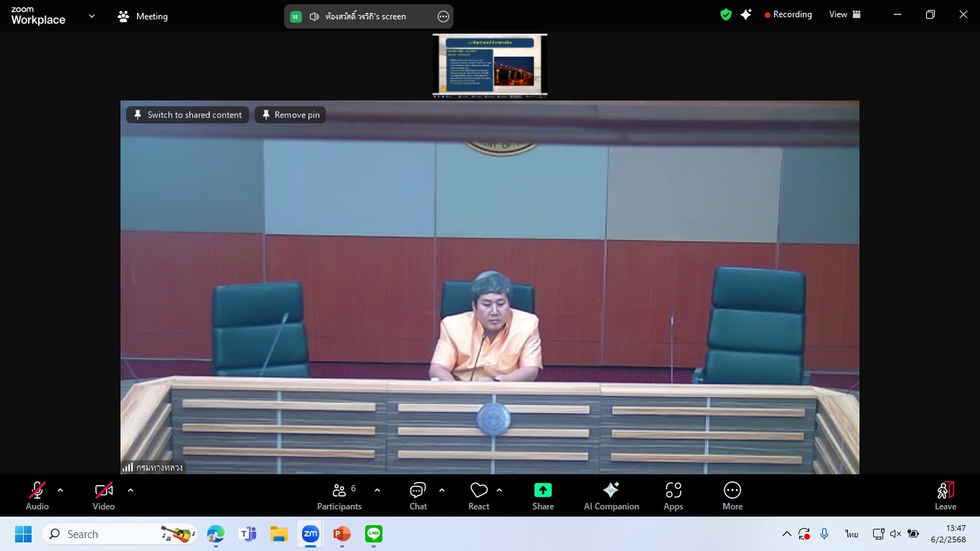
Task: Open the Participants panel
Action: pyautogui.click(x=339, y=496)
